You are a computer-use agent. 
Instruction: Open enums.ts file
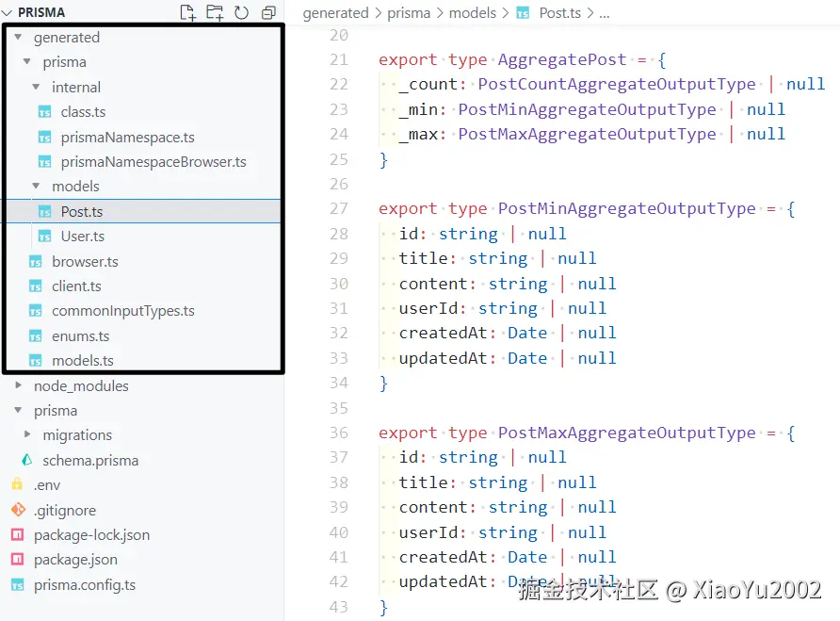80,336
